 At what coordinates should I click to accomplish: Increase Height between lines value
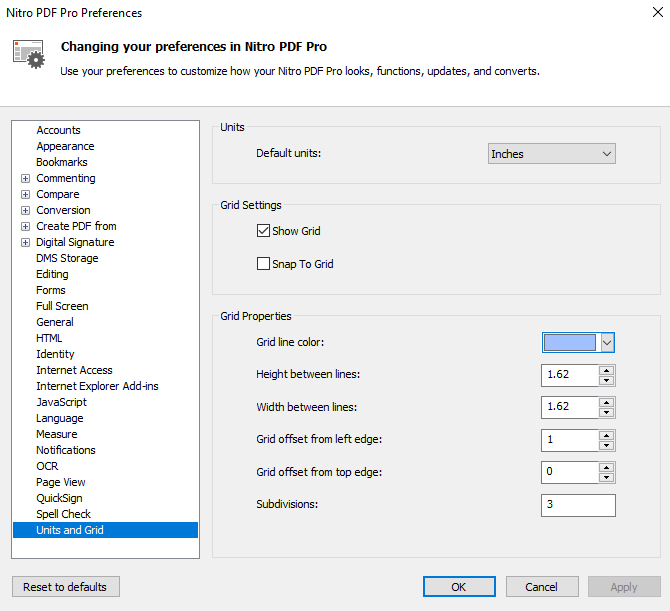click(606, 370)
